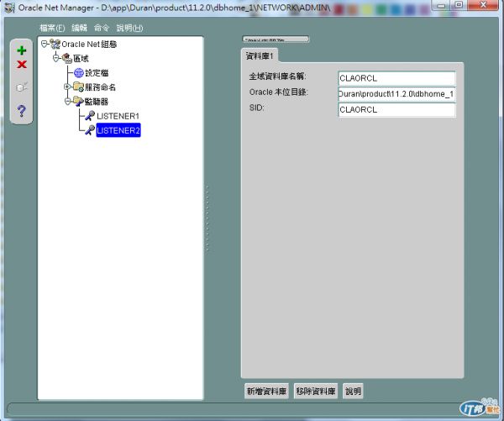Select 監聽器 in the tree
The image size is (504, 421).
97,102
